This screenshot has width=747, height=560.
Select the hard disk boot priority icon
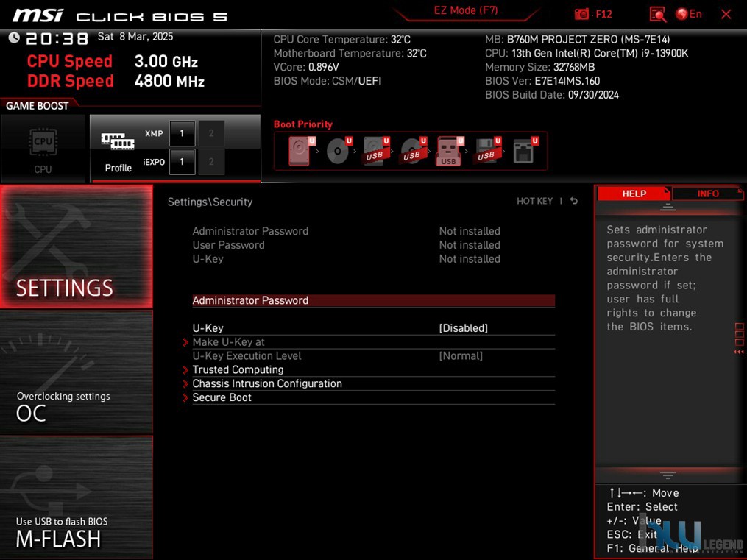(x=301, y=150)
